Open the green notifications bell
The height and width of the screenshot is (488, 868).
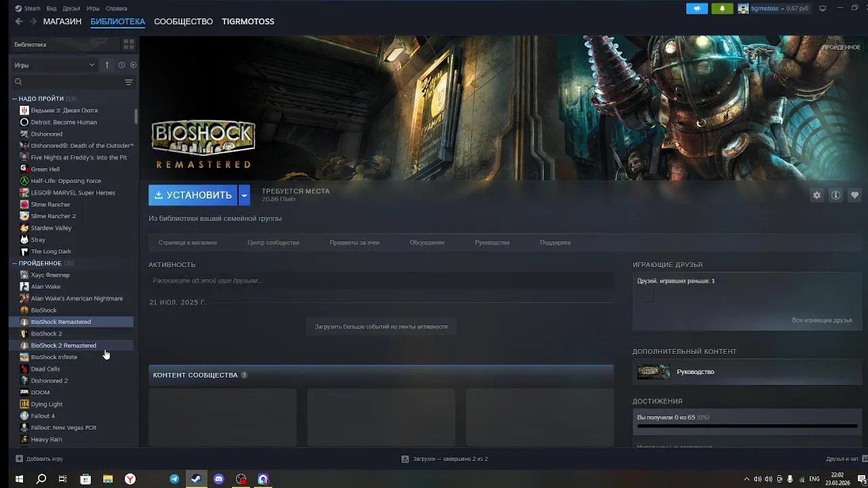(x=722, y=8)
